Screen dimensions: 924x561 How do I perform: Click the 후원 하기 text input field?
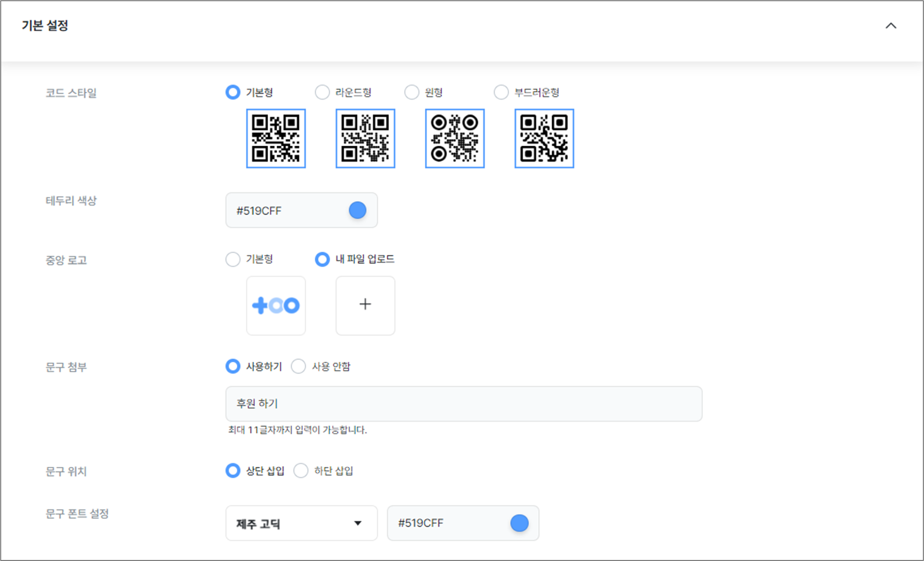point(464,404)
